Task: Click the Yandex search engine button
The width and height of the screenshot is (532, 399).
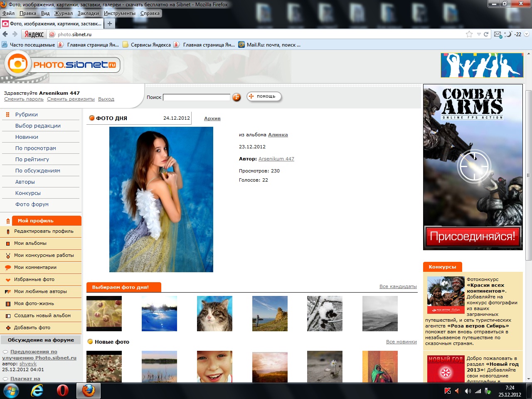Action: (x=34, y=34)
